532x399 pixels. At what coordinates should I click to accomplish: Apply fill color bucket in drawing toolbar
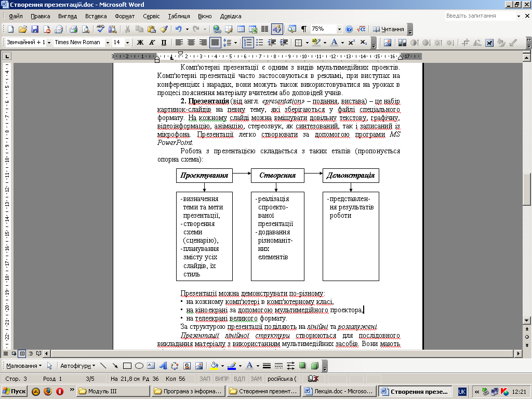pyautogui.click(x=214, y=366)
